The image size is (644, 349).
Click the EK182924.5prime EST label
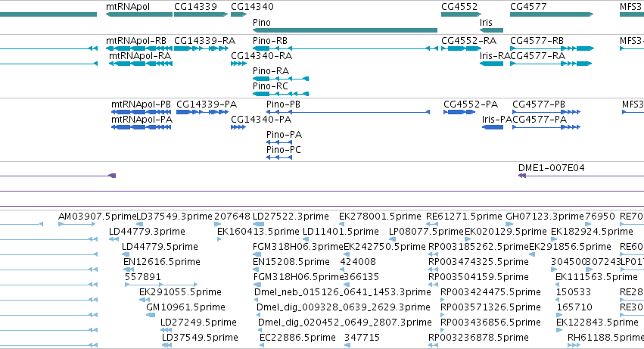[592, 232]
